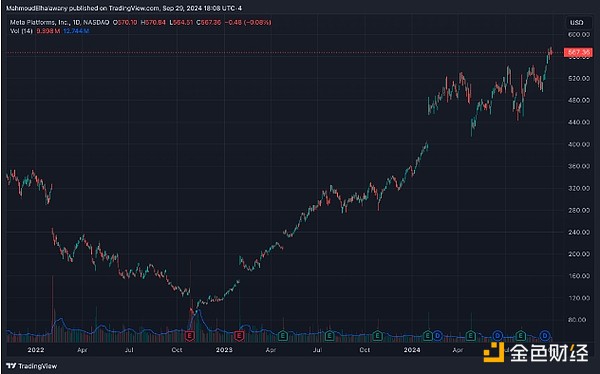
Task: Click the 320.00 price axis label
Action: [x=579, y=188]
